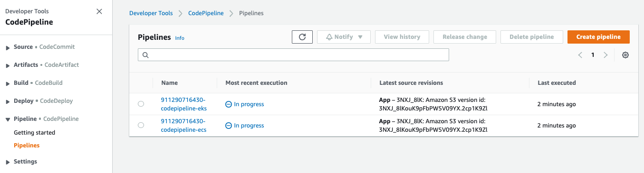This screenshot has height=173, width=644.
Task: Expand the Deploy CodeDeploy section
Action: (x=8, y=101)
